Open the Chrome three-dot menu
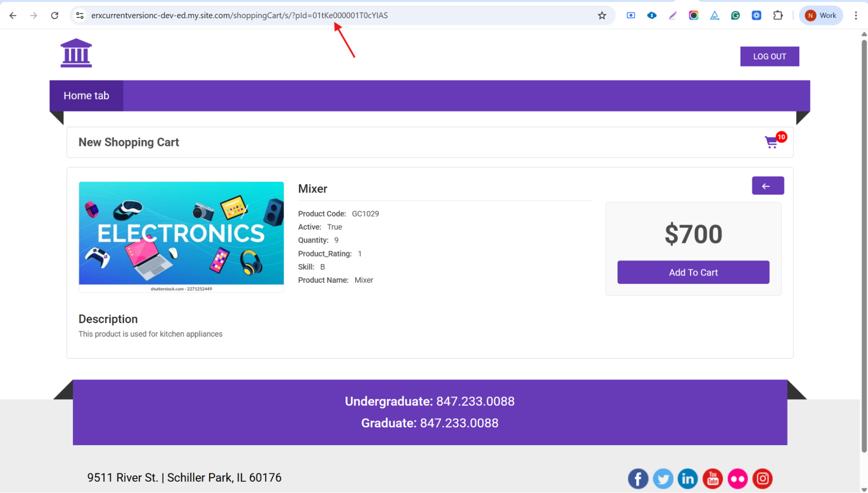This screenshot has width=868, height=493. click(x=856, y=16)
